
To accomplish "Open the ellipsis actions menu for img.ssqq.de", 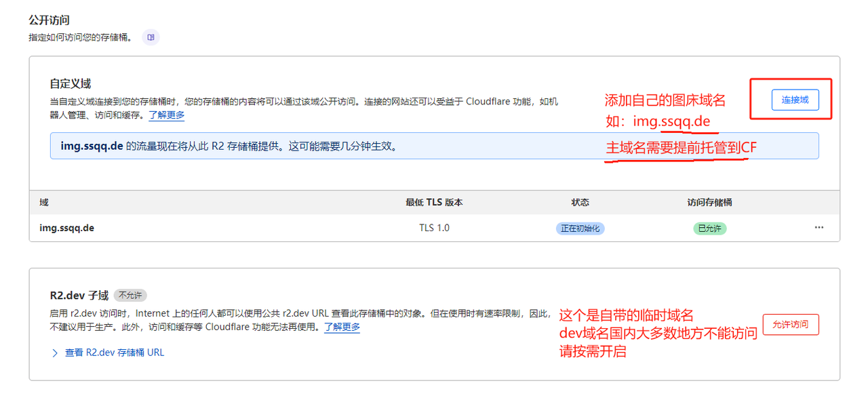I will (818, 228).
